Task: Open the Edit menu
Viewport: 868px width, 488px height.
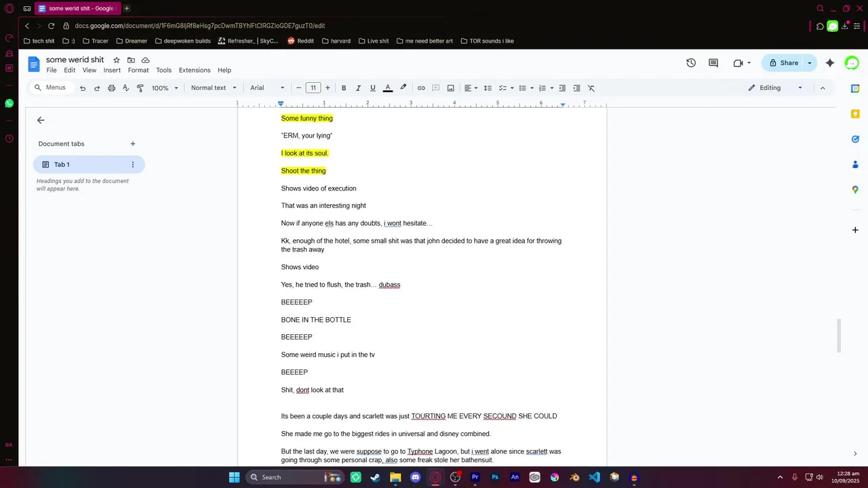Action: [x=70, y=70]
